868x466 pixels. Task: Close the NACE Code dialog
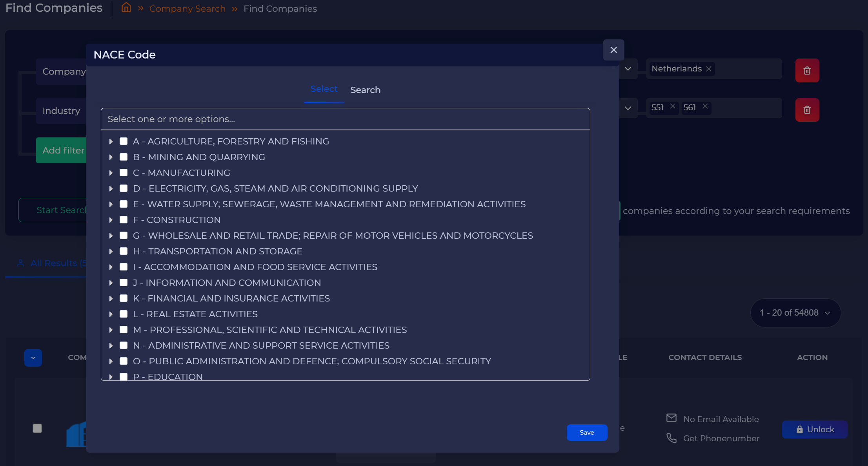(x=613, y=50)
